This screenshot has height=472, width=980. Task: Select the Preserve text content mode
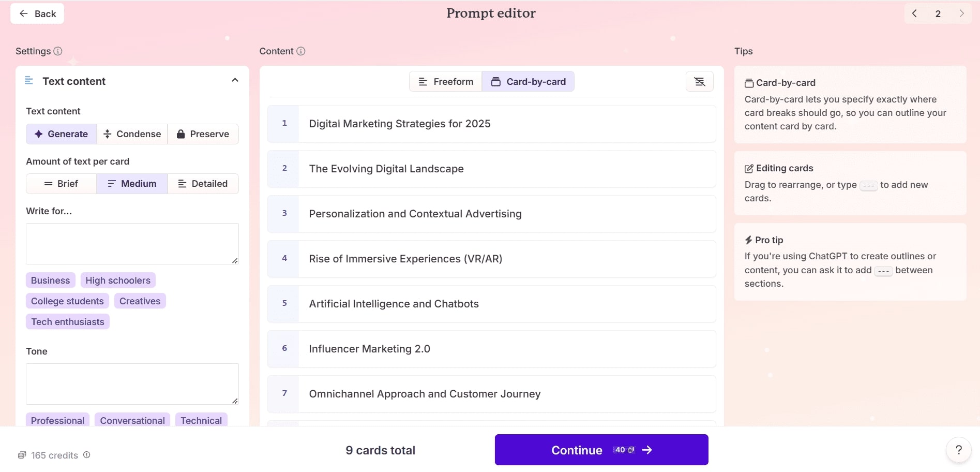(203, 134)
